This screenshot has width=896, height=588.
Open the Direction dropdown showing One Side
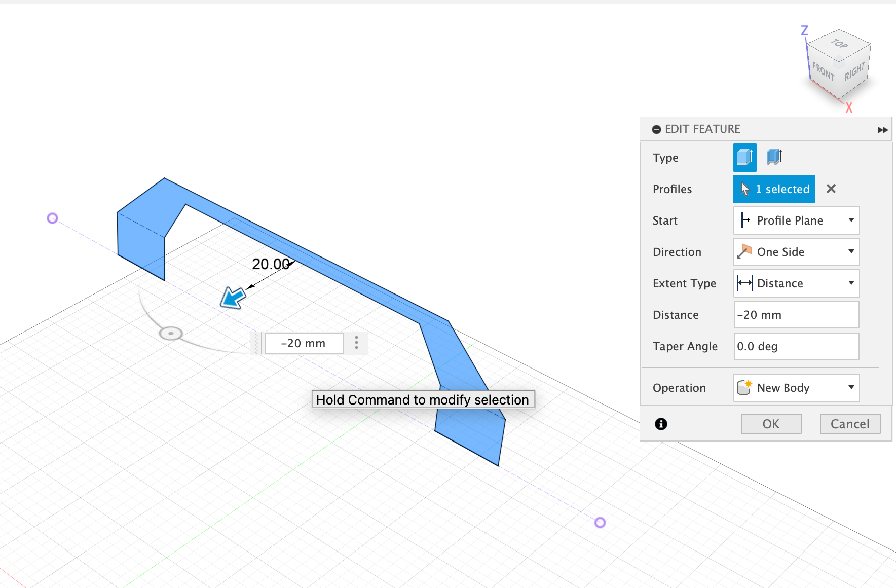797,252
